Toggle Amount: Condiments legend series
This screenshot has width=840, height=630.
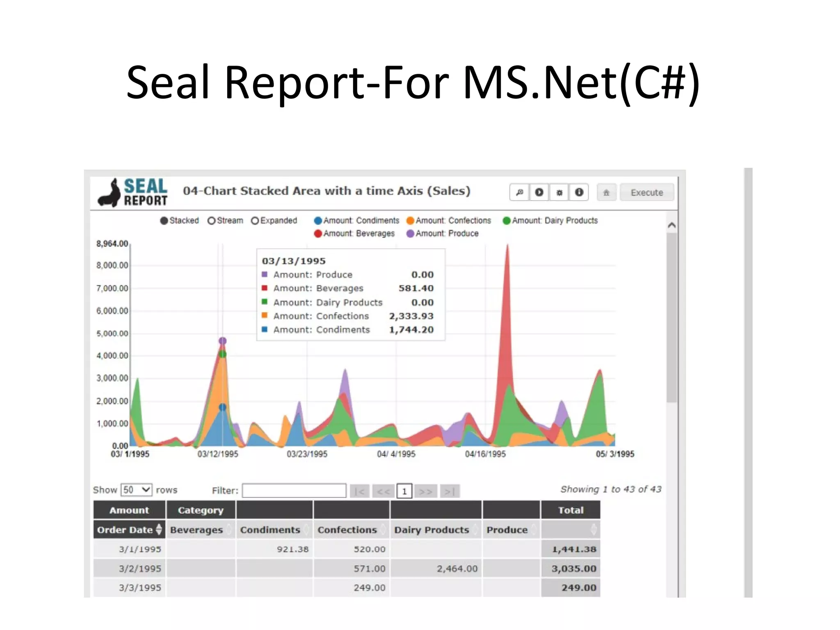(x=356, y=221)
